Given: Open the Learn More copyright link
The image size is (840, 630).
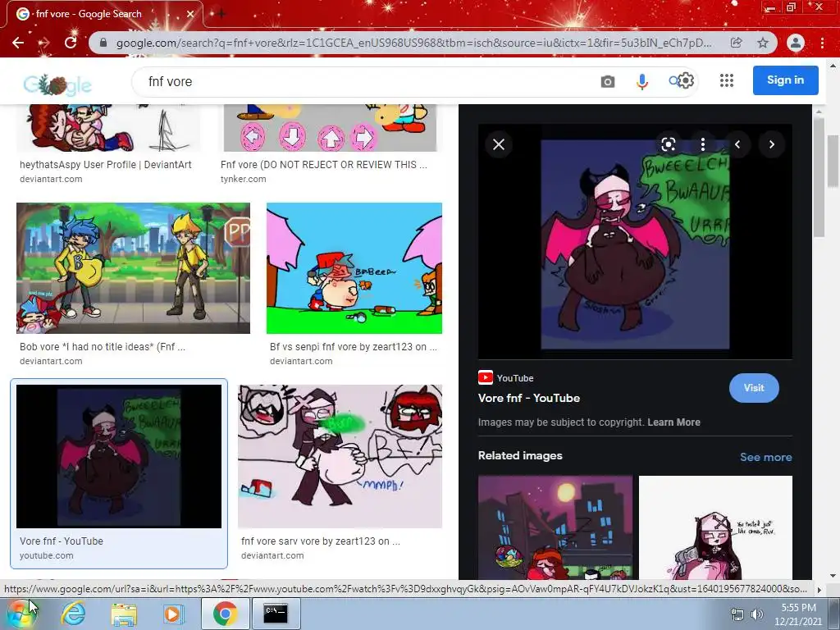Looking at the screenshot, I should point(674,422).
